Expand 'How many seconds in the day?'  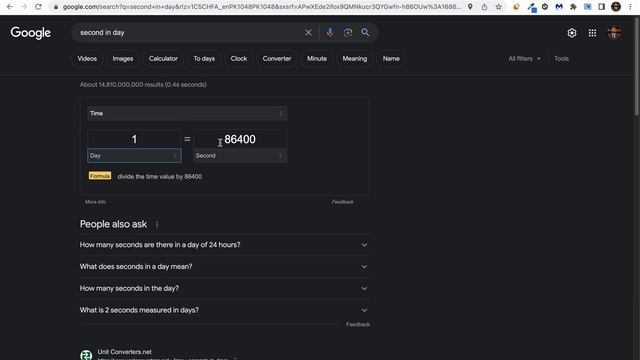tap(224, 289)
